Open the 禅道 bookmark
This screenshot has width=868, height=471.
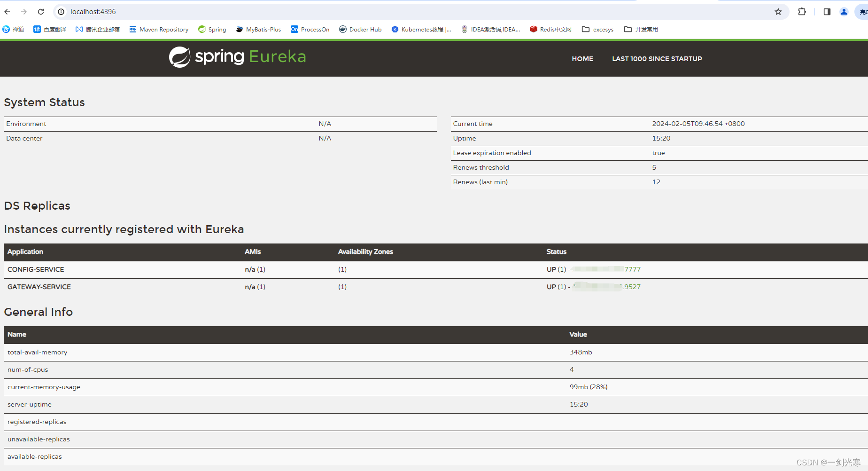13,29
